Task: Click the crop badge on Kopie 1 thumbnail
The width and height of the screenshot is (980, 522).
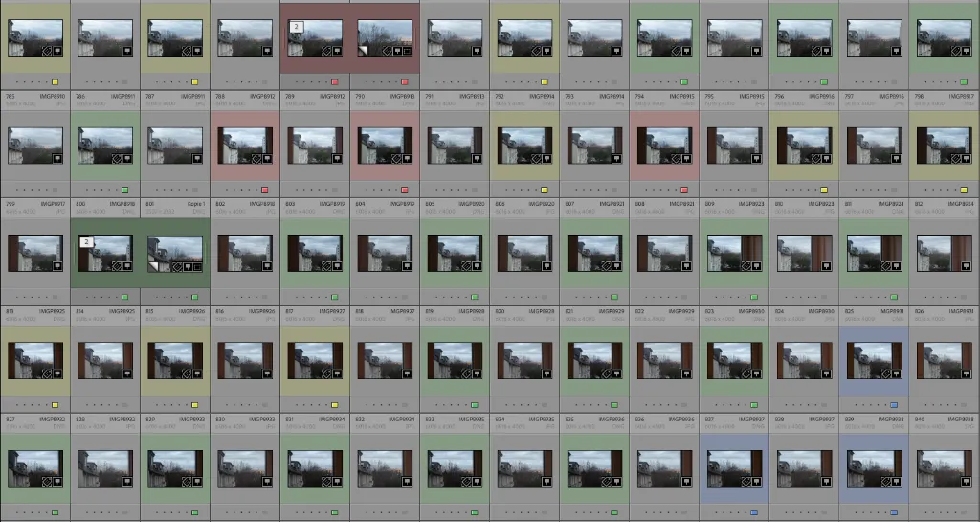Action: [x=197, y=266]
